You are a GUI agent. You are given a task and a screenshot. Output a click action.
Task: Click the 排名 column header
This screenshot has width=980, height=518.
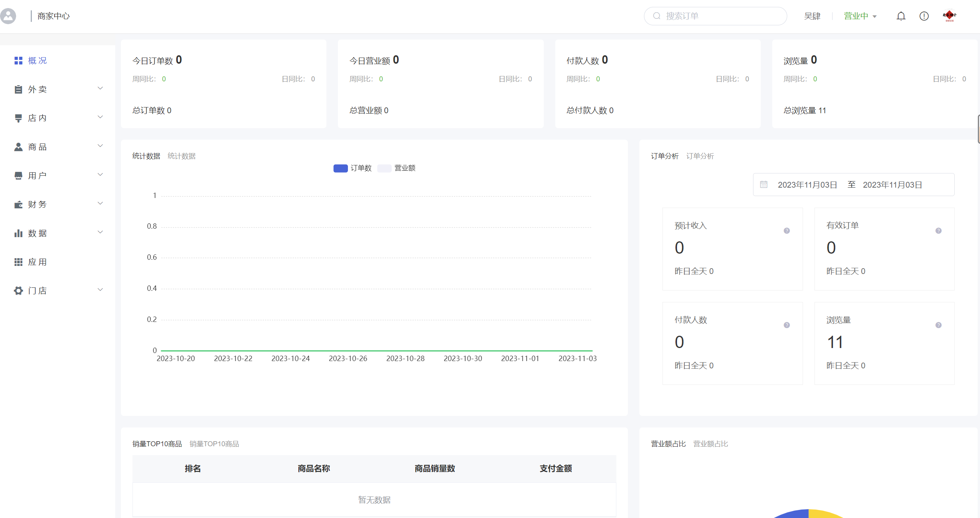[193, 469]
